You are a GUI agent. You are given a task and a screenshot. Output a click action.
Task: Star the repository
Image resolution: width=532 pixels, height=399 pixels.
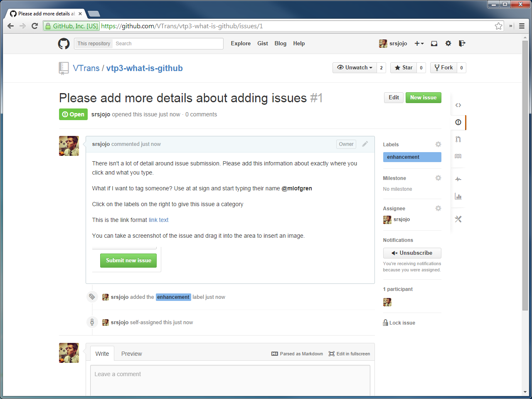pos(403,68)
